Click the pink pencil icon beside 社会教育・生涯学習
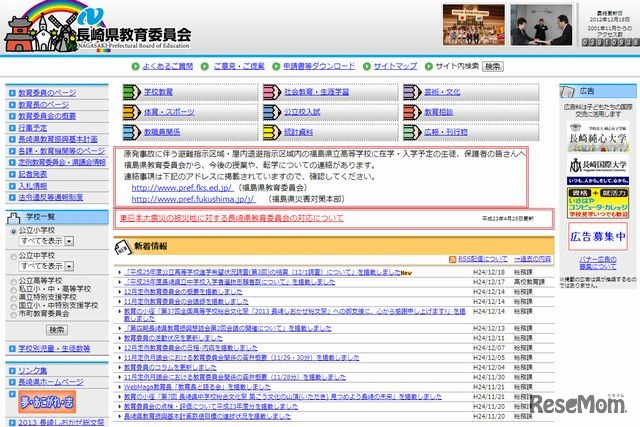This screenshot has width=640, height=427. [x=272, y=92]
